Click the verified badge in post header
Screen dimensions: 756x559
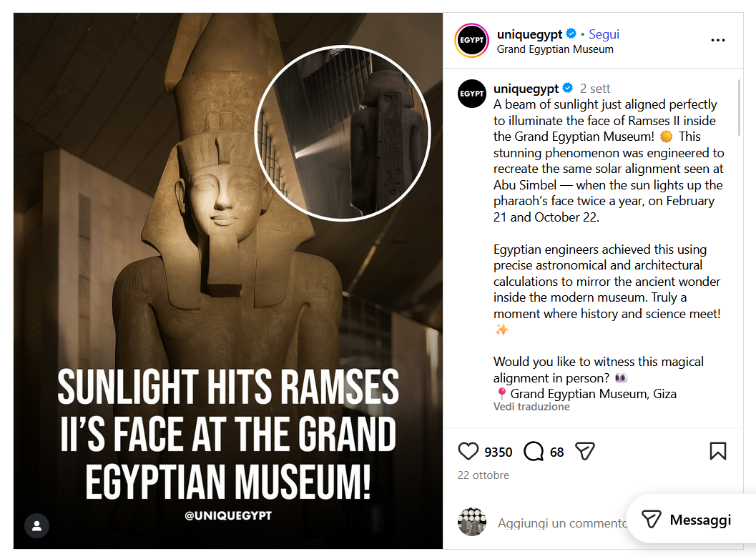[x=571, y=34]
